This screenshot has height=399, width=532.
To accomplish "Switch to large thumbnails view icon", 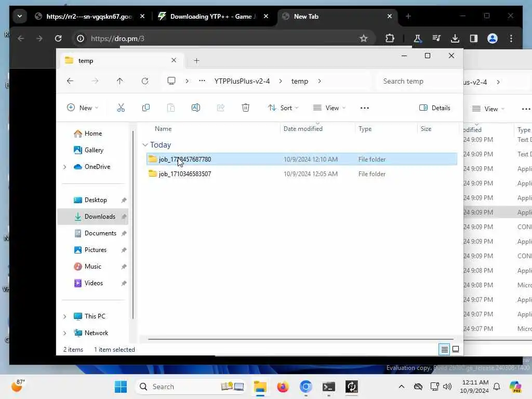I will tap(456, 349).
